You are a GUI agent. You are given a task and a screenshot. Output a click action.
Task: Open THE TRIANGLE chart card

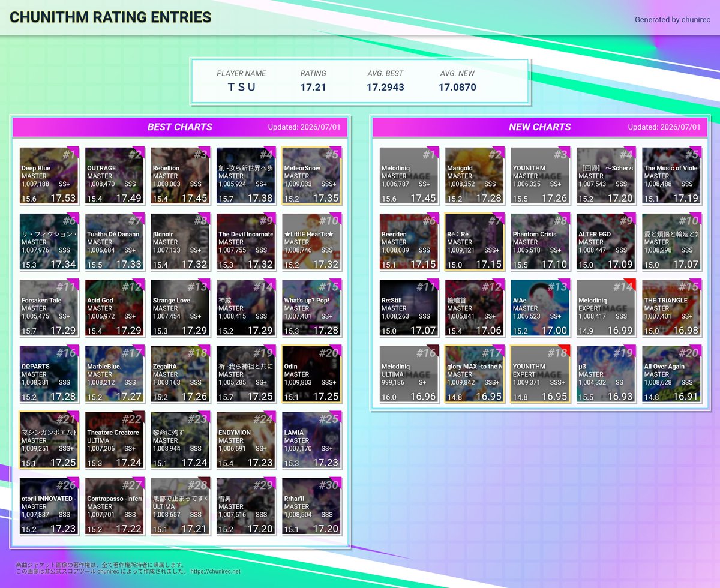tap(671, 308)
